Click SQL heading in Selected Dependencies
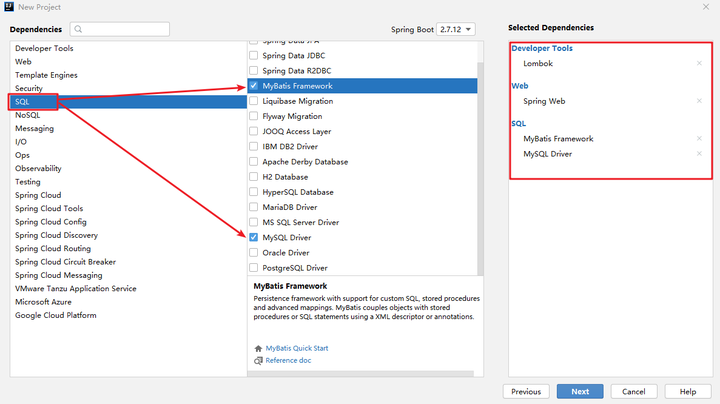Screen dimensions: 720x404 [518, 123]
